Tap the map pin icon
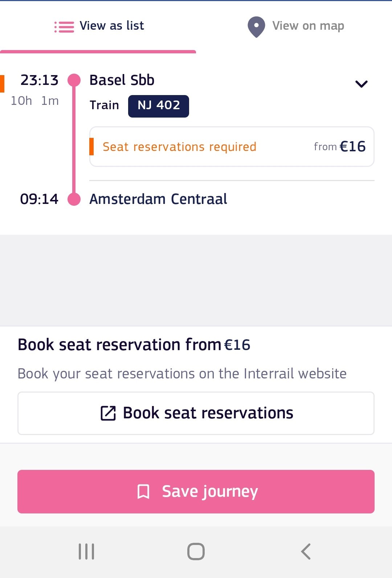The image size is (392, 578). click(256, 27)
